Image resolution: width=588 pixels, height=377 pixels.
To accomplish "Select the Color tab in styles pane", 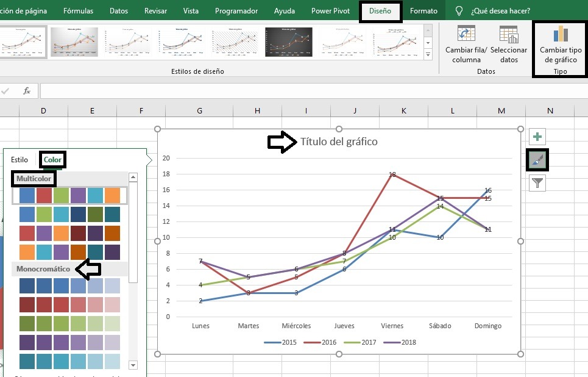I will pyautogui.click(x=52, y=159).
